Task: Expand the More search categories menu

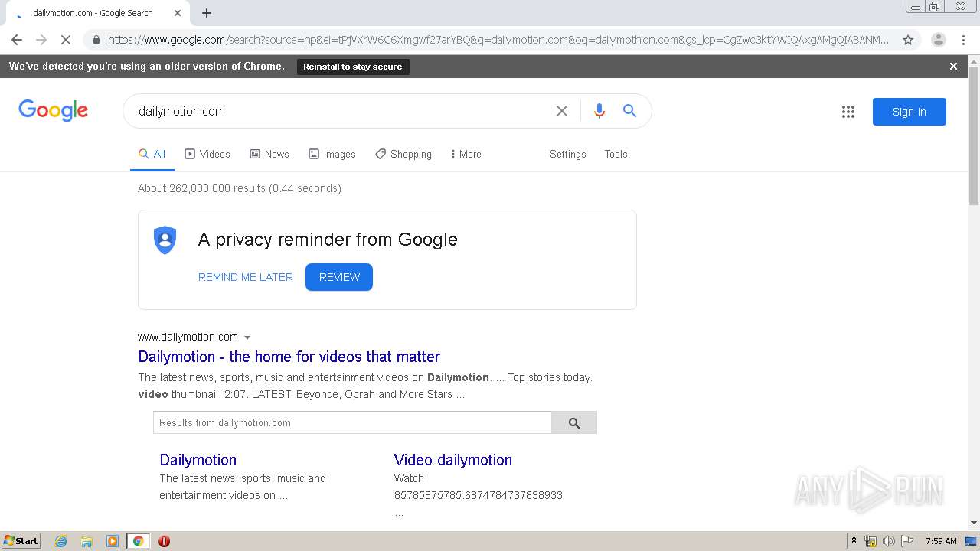Action: [465, 154]
